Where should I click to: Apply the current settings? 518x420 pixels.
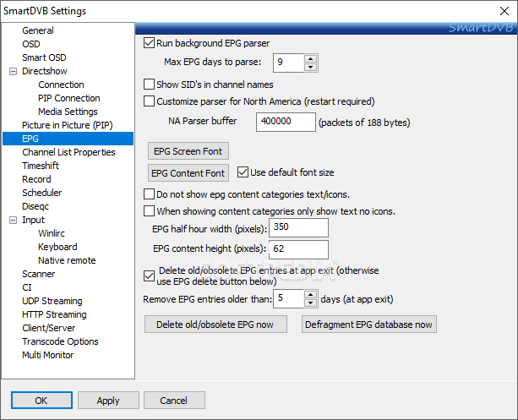coord(108,401)
